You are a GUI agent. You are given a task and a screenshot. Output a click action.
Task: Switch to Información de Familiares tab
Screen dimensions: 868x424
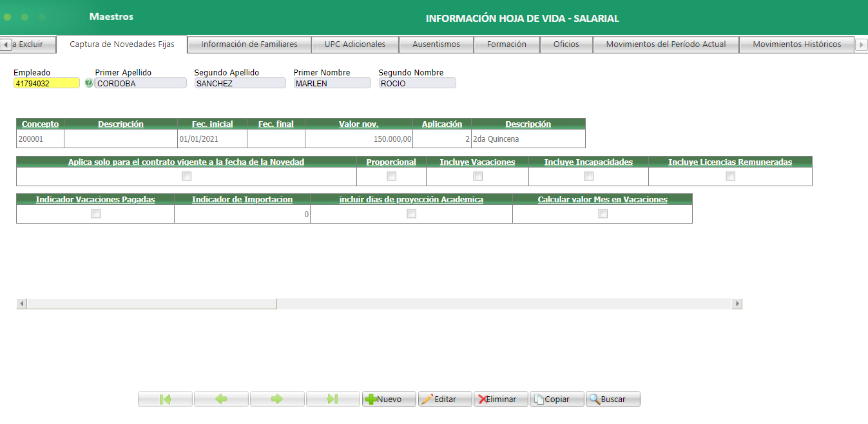point(249,44)
